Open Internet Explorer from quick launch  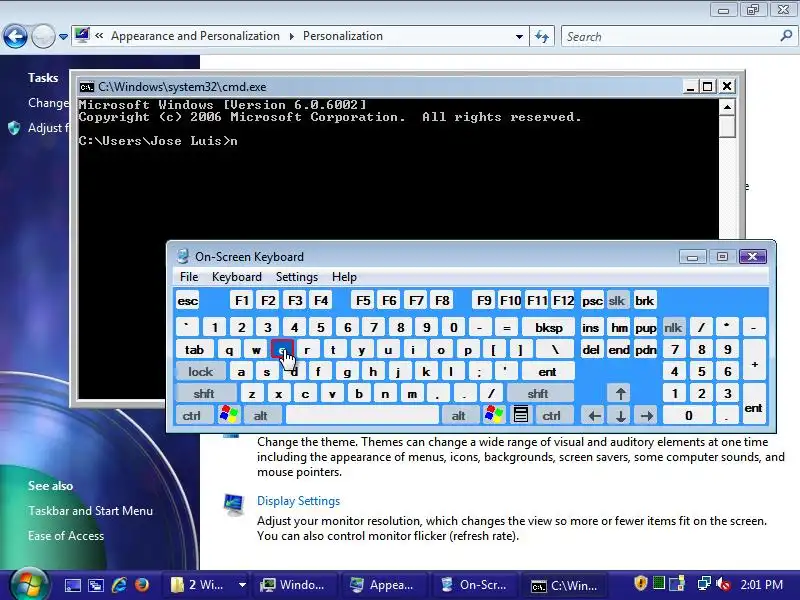pos(119,585)
